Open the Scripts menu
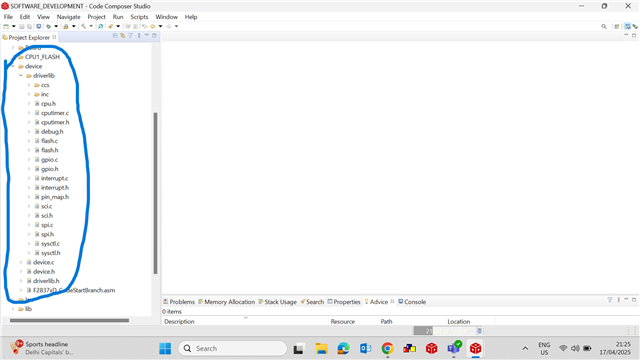 tap(139, 17)
